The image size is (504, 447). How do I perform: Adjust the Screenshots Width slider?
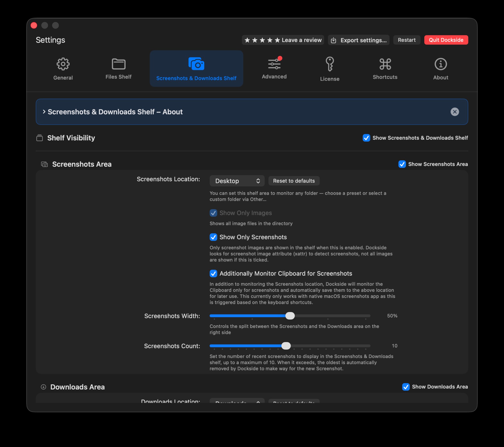point(290,316)
